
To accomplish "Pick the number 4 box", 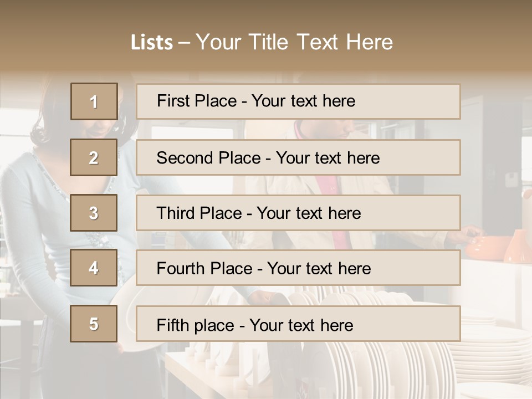I will (x=94, y=268).
